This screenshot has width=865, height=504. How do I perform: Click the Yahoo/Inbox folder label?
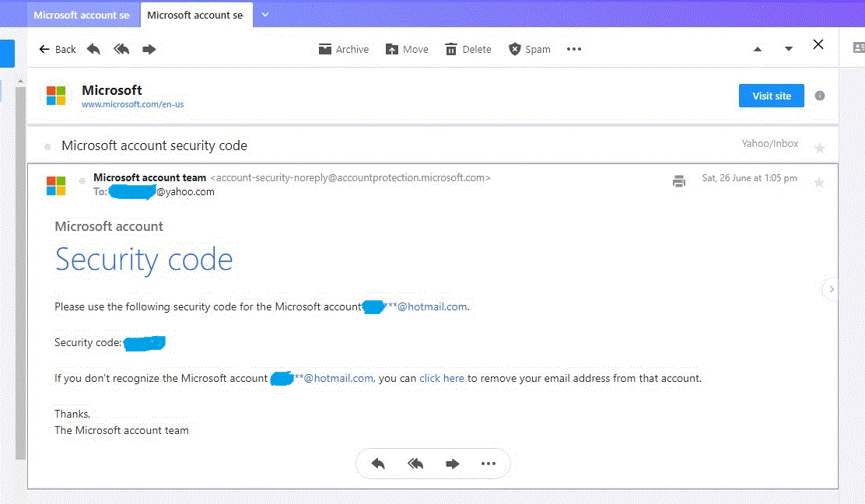pyautogui.click(x=769, y=144)
